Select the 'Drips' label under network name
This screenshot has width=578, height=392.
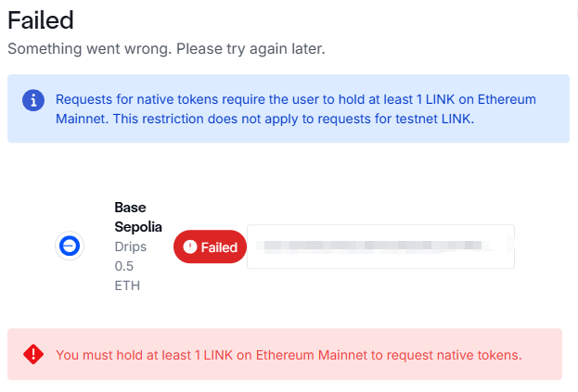coord(131,247)
